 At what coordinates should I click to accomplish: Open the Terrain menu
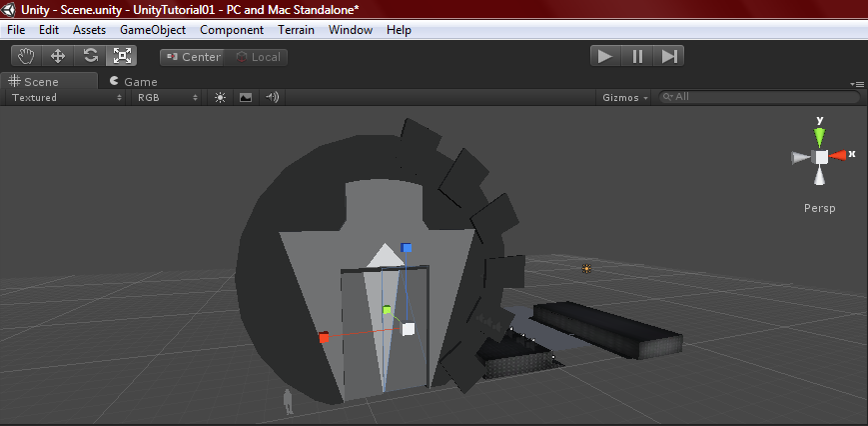pos(297,30)
